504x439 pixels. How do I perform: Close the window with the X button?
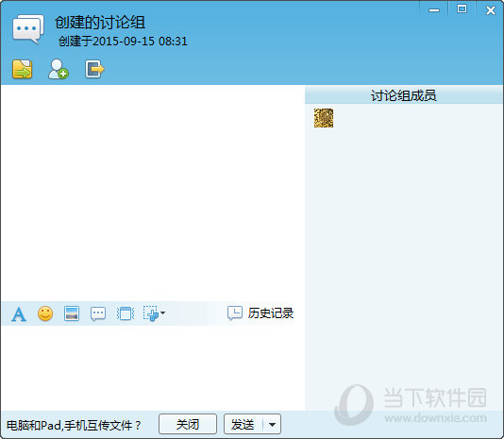[491, 10]
